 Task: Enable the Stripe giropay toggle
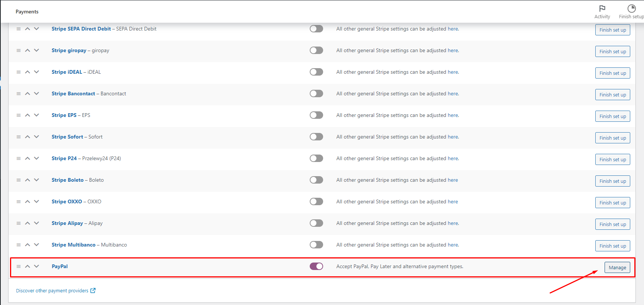pos(316,50)
